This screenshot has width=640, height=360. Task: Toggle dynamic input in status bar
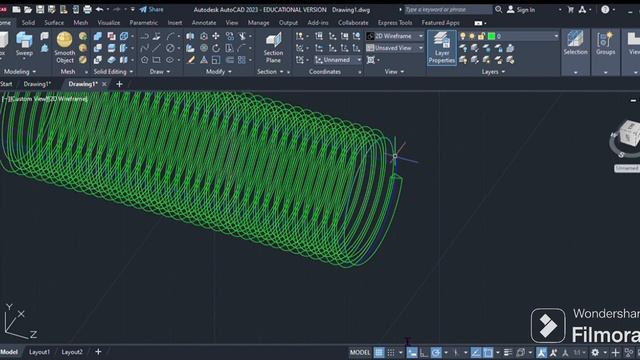(412, 352)
